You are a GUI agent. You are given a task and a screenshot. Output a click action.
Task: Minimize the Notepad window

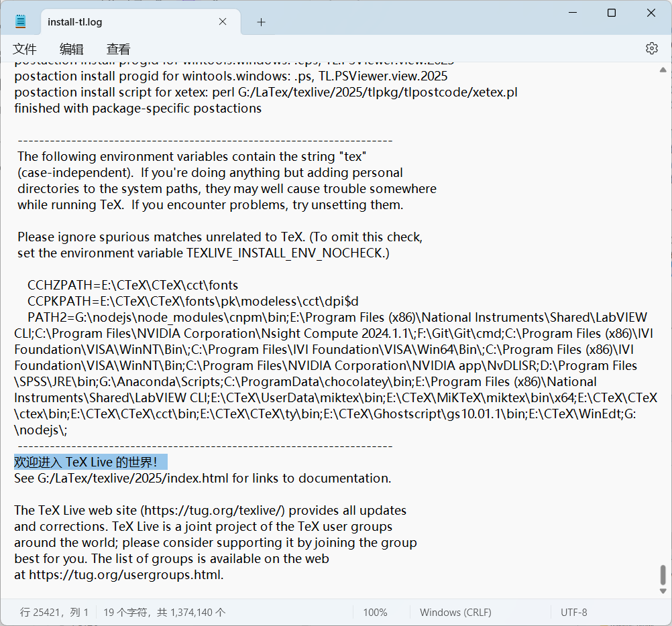point(573,13)
